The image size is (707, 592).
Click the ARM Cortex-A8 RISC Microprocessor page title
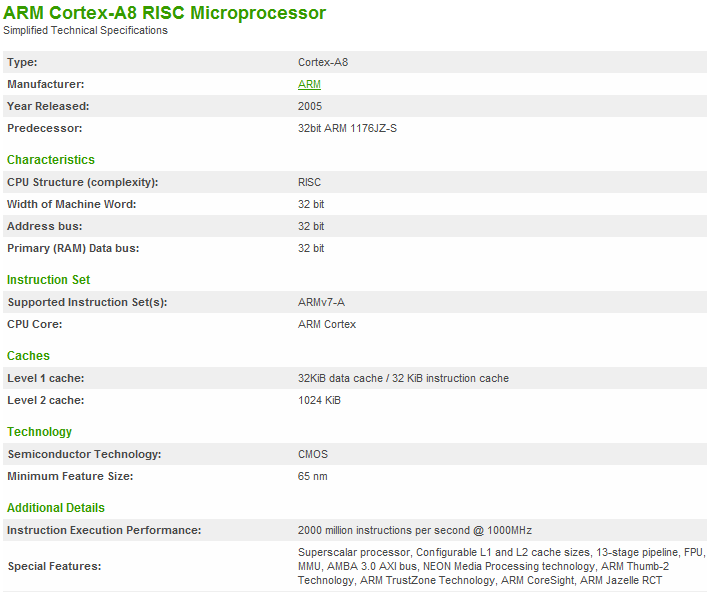click(164, 13)
